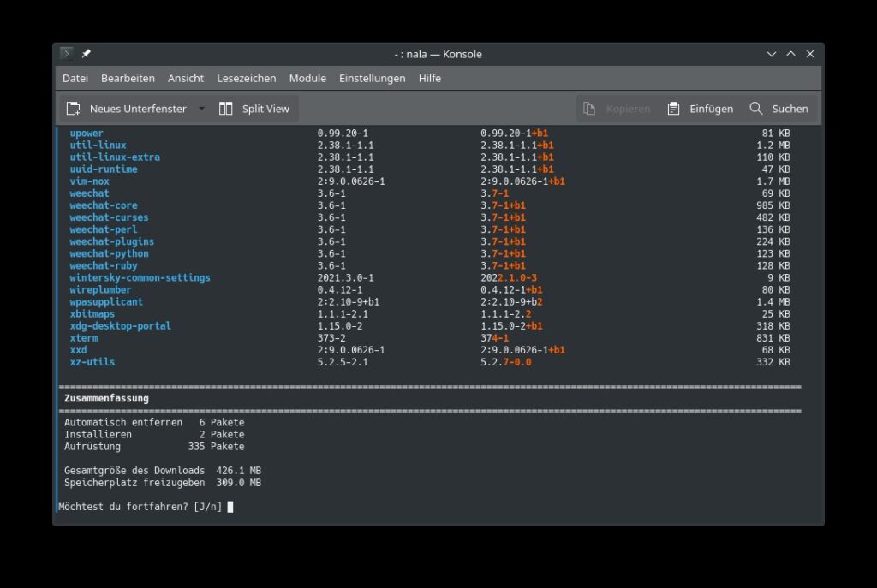
Task: Click the size value 831 KB
Action: [x=773, y=337]
